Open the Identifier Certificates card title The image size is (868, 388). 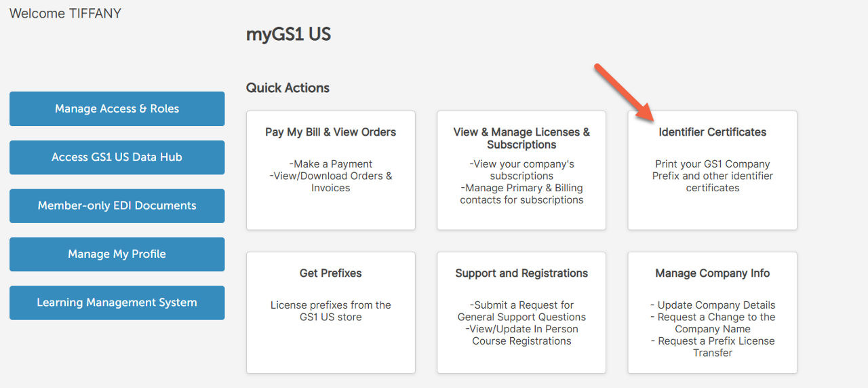coord(712,132)
